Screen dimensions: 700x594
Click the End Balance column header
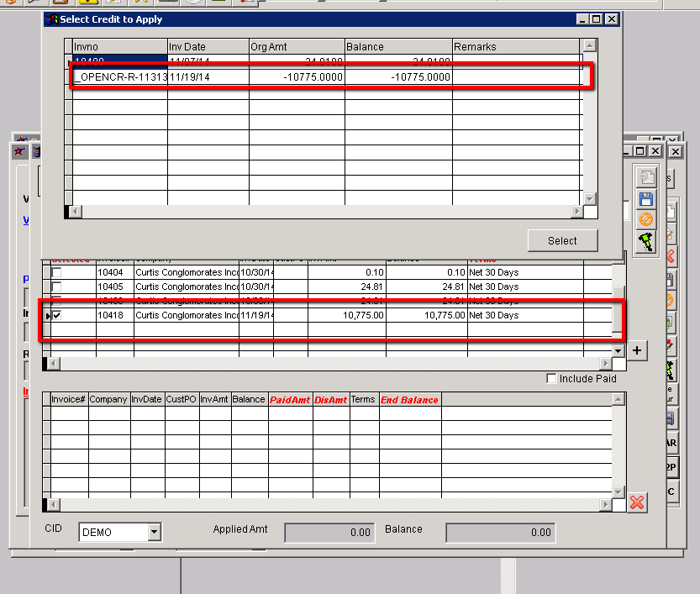coord(408,400)
